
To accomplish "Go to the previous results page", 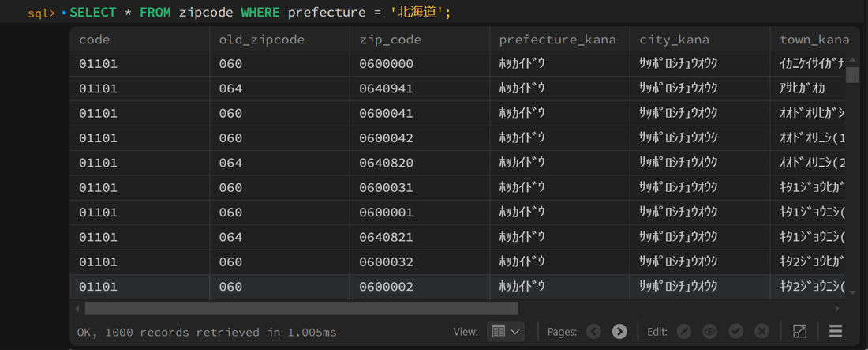I will (594, 332).
